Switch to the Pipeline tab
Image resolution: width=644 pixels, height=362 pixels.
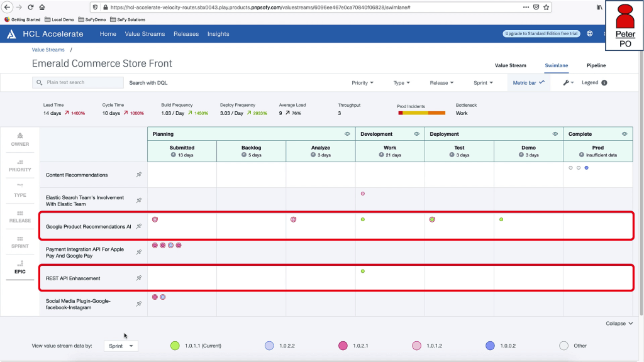point(596,65)
